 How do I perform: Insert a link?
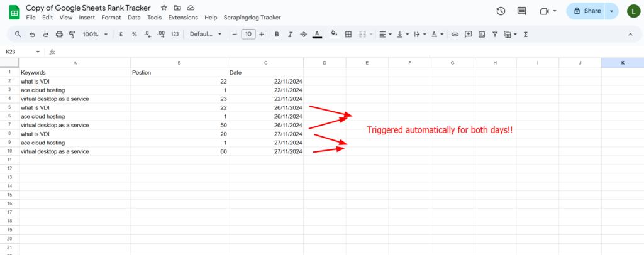click(x=455, y=35)
